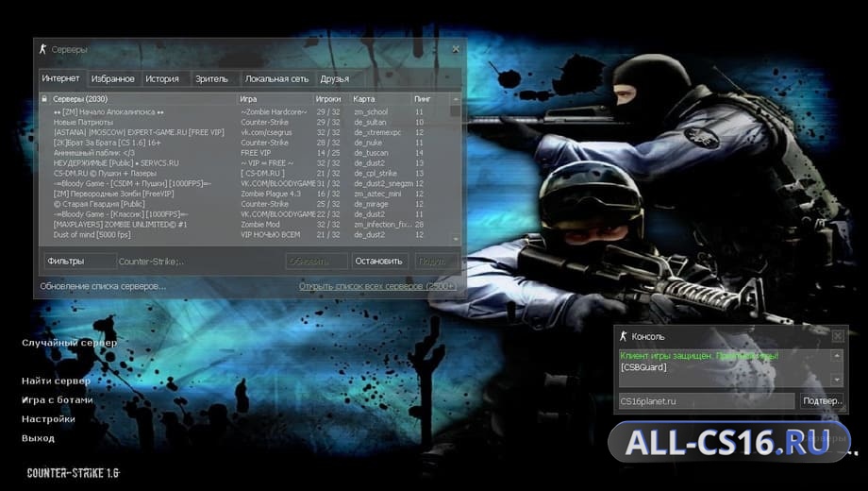
Task: Select the [ZM] Первородные Зомби [FreeVIP] server
Action: pos(245,194)
